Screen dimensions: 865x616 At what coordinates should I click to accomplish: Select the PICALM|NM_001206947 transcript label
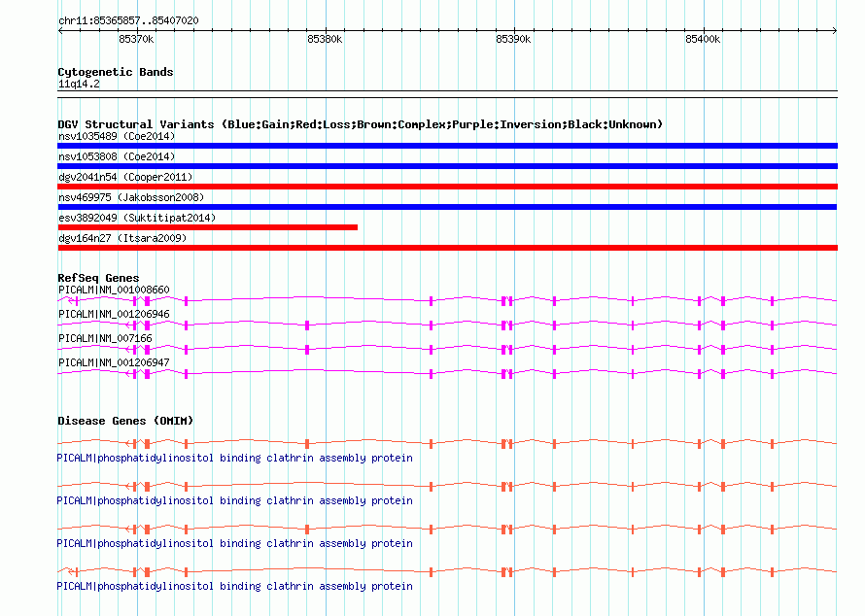[x=114, y=362]
